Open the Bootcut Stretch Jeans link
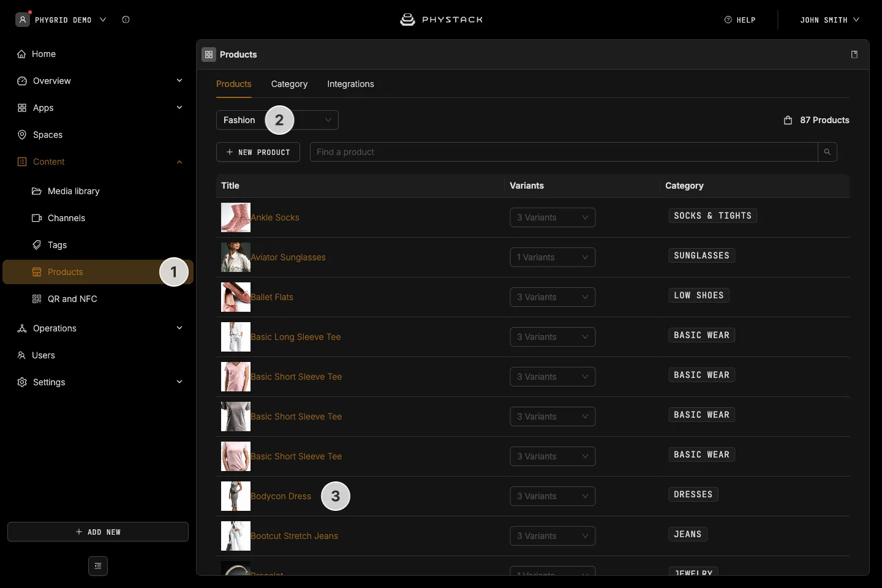 tap(294, 536)
